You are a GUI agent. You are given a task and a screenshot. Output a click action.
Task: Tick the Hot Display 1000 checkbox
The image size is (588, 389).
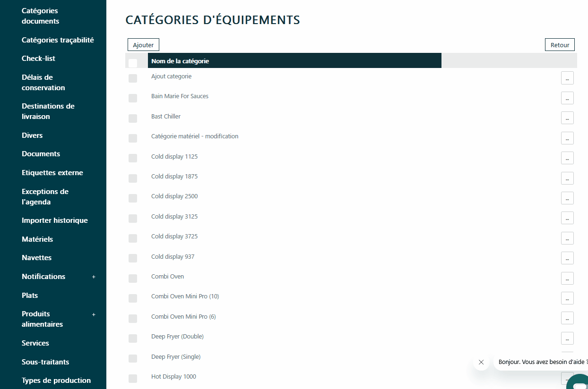click(x=133, y=378)
